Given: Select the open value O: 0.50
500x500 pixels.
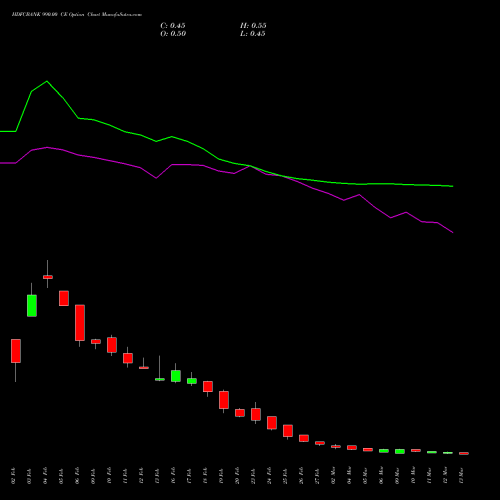Looking at the screenshot, I should click(x=173, y=34).
